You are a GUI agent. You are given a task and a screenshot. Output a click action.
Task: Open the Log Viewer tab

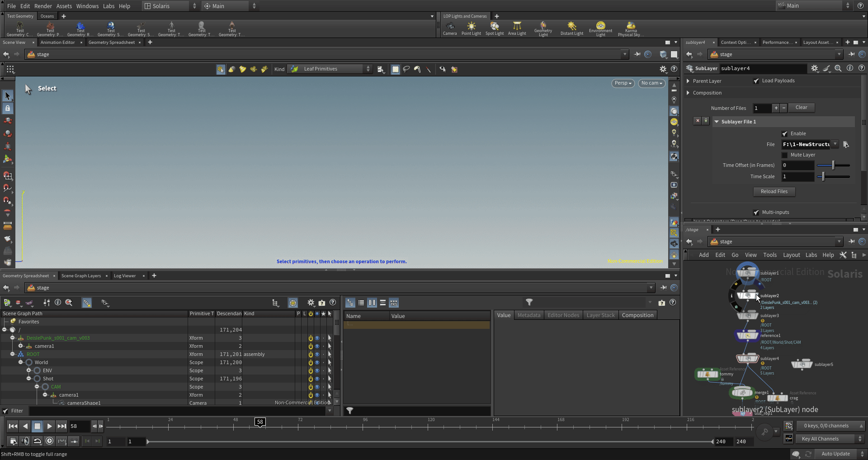coord(125,276)
